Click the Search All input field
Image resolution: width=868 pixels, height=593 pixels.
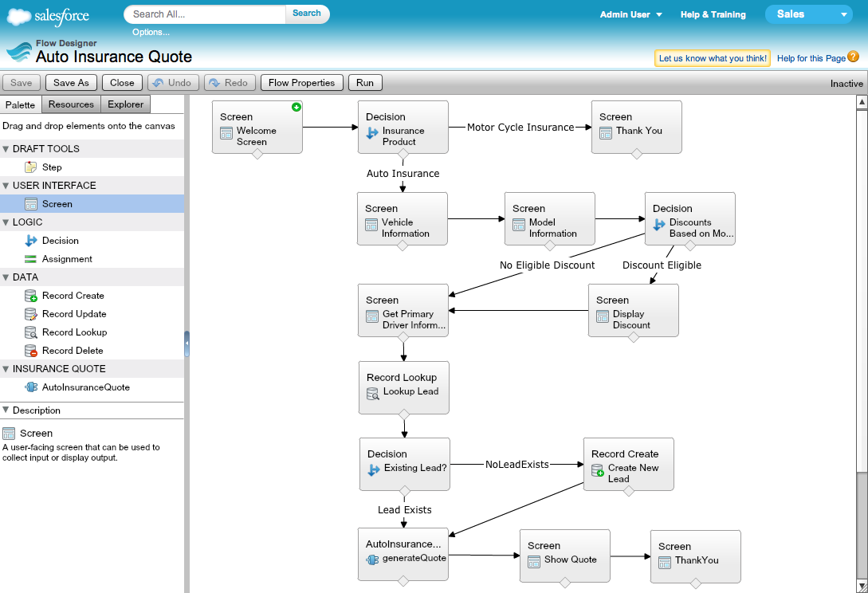pyautogui.click(x=205, y=14)
